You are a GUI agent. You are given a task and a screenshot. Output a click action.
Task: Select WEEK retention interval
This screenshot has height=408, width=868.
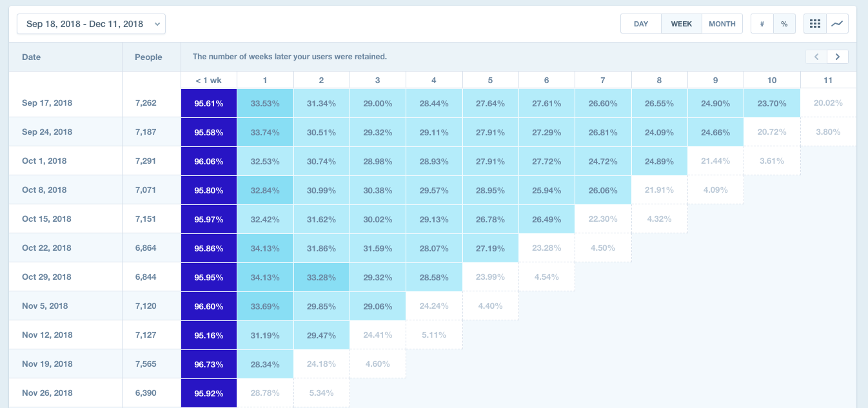pos(681,24)
